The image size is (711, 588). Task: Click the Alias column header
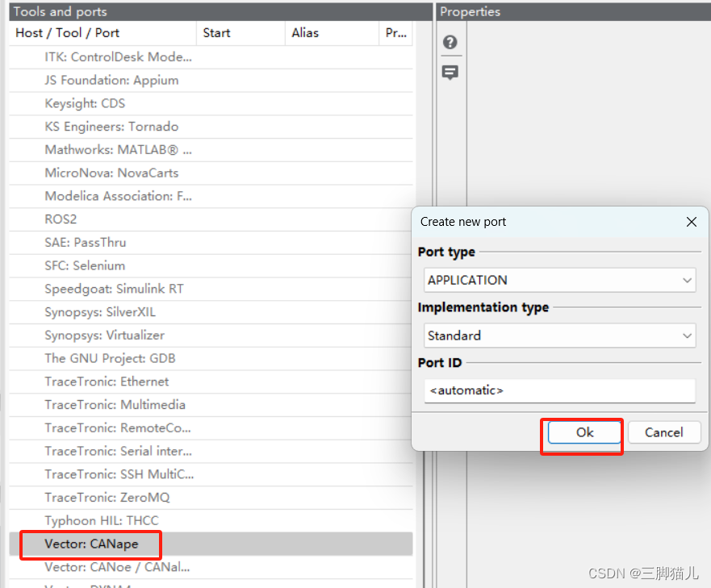coord(332,33)
